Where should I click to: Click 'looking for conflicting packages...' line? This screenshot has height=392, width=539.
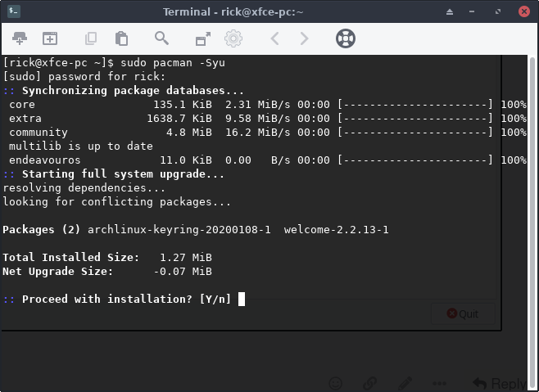click(117, 201)
